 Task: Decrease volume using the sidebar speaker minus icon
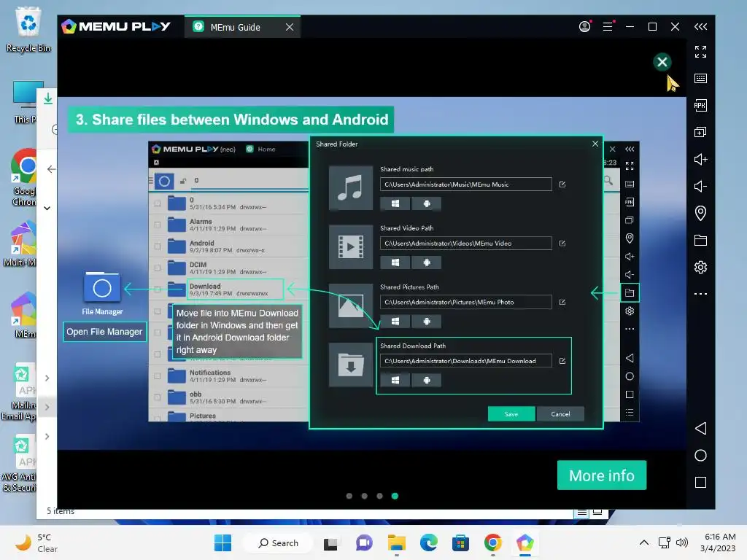click(x=700, y=186)
